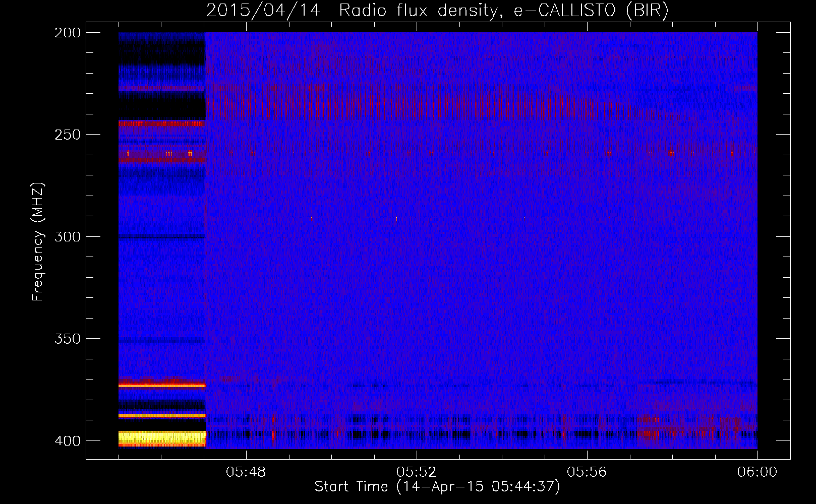Click the 05:48 time tick label

click(x=246, y=472)
